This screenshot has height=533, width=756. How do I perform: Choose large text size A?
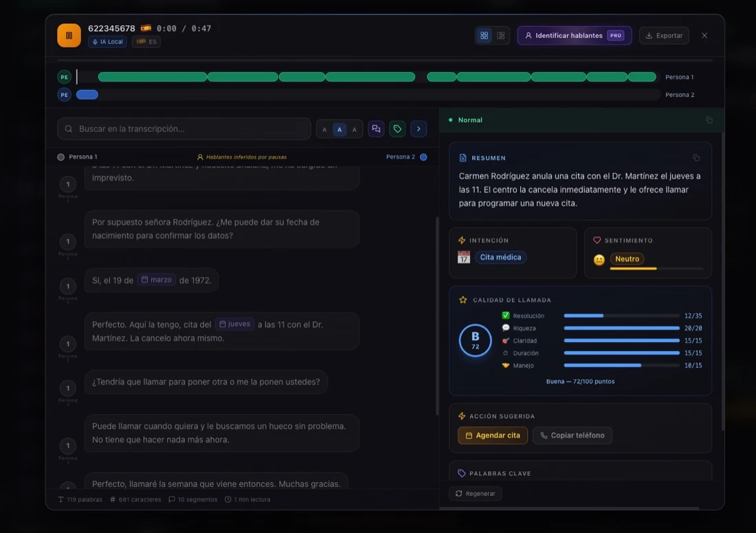point(355,130)
